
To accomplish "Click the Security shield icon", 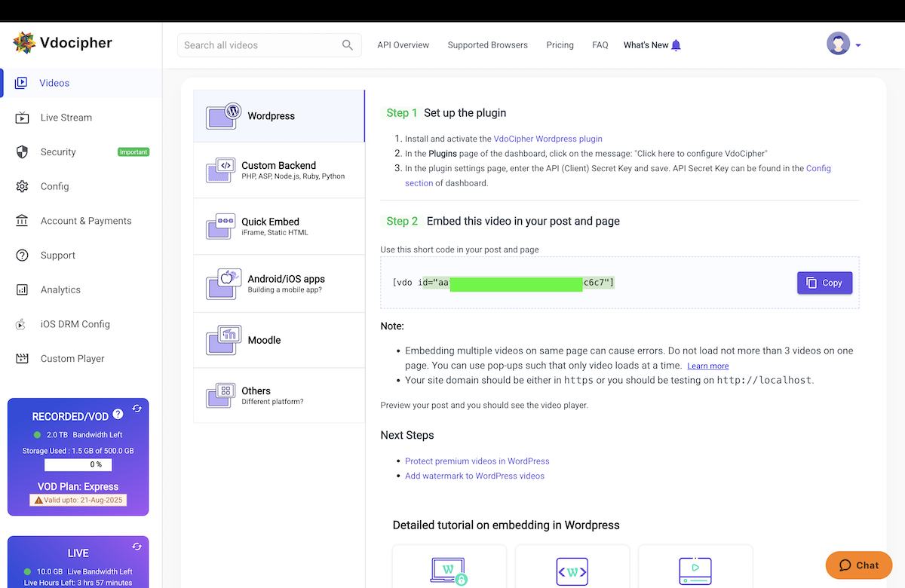I will pos(23,152).
